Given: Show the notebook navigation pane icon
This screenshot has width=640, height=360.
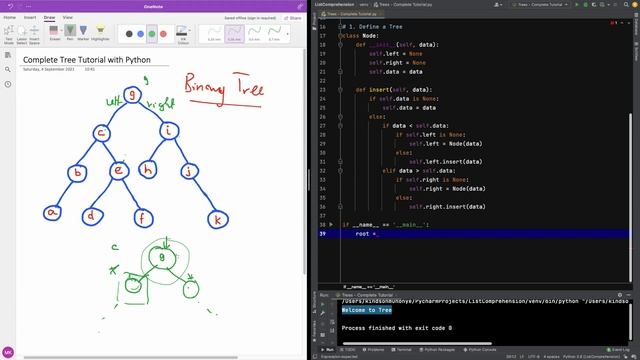Looking at the screenshot, I should click(x=8, y=55).
